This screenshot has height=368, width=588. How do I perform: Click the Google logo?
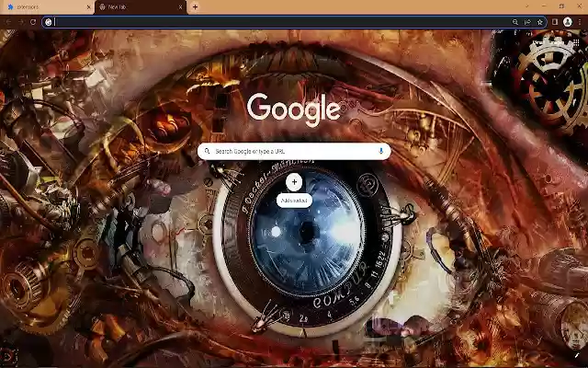[x=294, y=109]
